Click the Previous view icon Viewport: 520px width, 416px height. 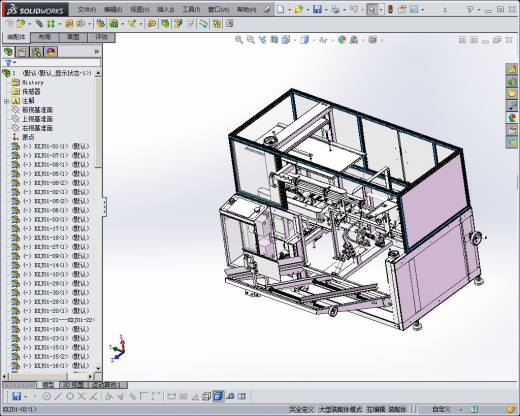pyautogui.click(x=262, y=40)
